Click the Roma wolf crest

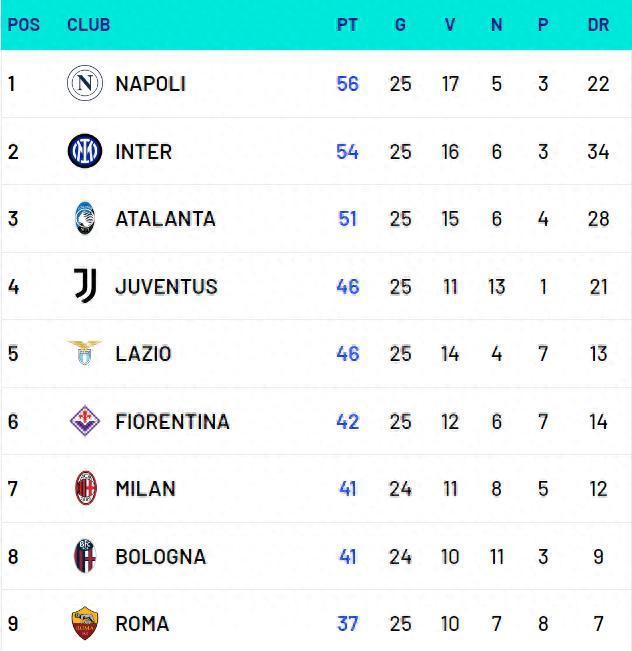click(85, 623)
